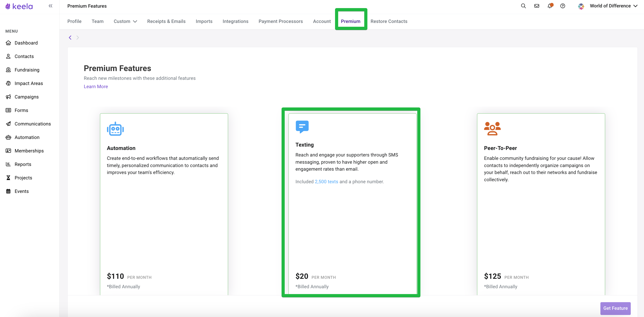Go back with the left arrow
644x317 pixels.
(x=70, y=38)
